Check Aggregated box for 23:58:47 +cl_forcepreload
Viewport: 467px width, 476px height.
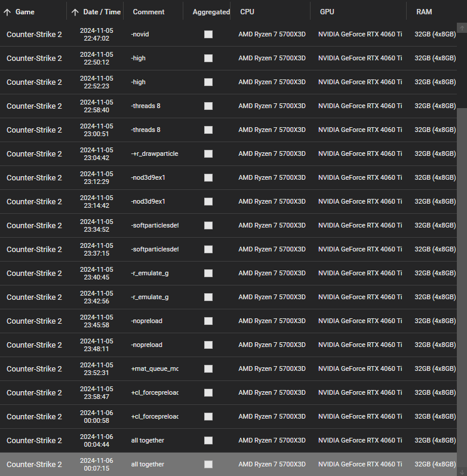pyautogui.click(x=208, y=392)
